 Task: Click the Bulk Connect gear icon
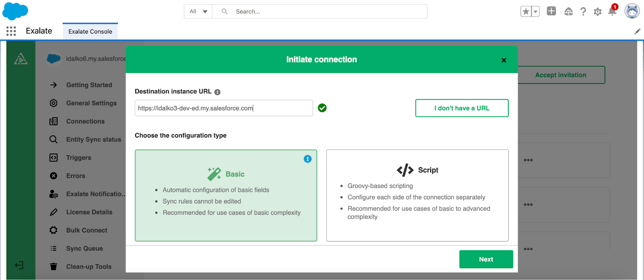[x=54, y=230]
